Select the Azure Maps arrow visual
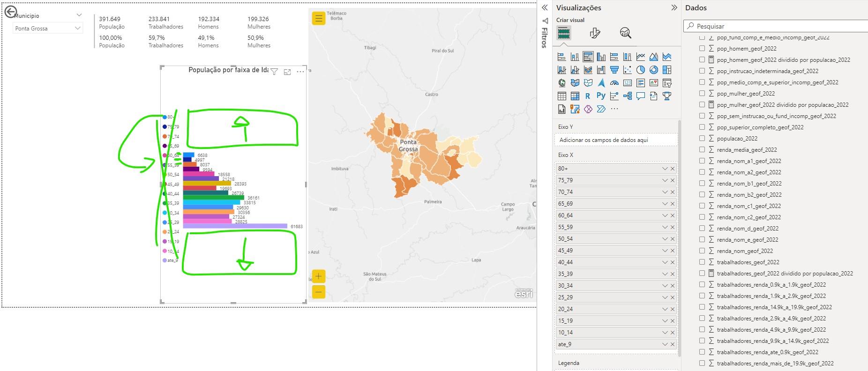868x371 pixels. (x=601, y=83)
